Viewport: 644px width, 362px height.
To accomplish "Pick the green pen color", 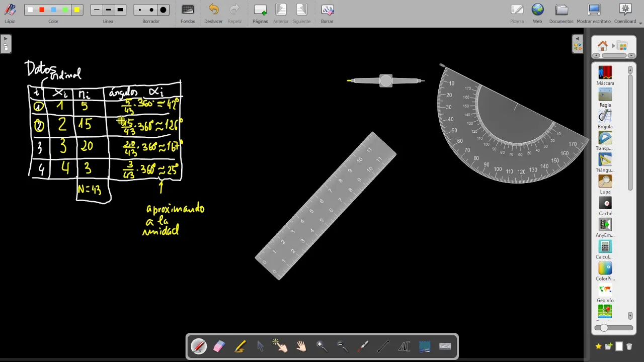I will (65, 10).
